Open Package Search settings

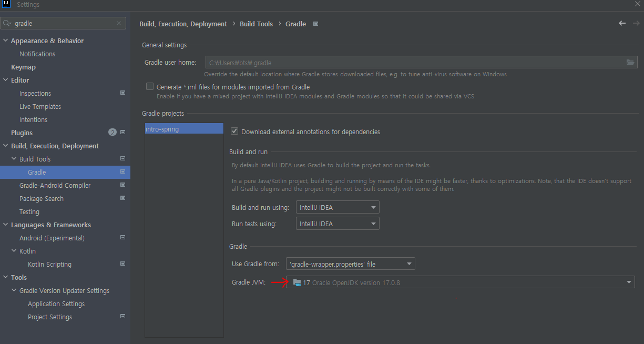pyautogui.click(x=42, y=198)
